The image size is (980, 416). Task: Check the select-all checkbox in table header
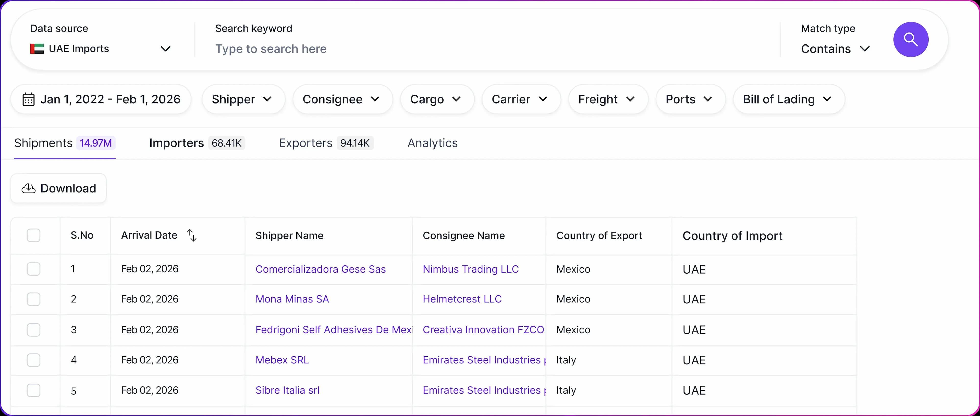(x=33, y=235)
